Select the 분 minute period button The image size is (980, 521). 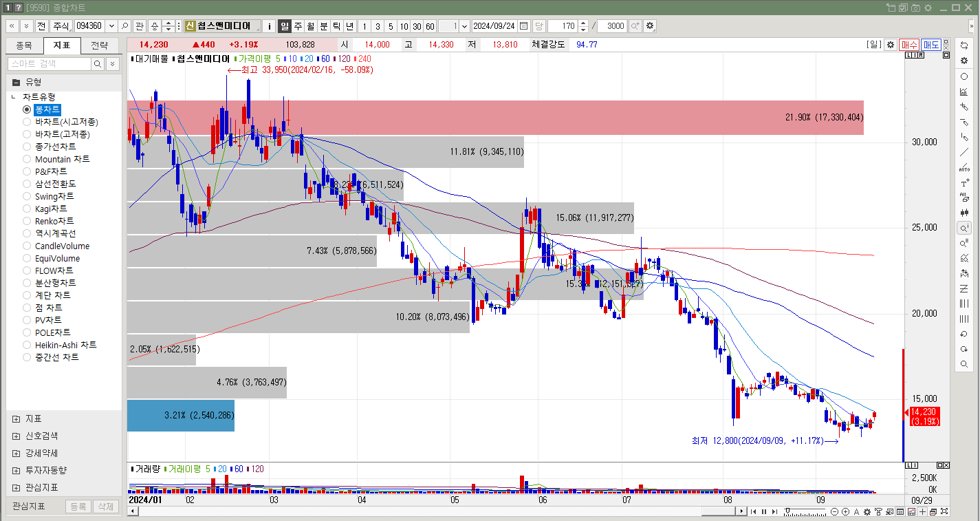pos(323,26)
